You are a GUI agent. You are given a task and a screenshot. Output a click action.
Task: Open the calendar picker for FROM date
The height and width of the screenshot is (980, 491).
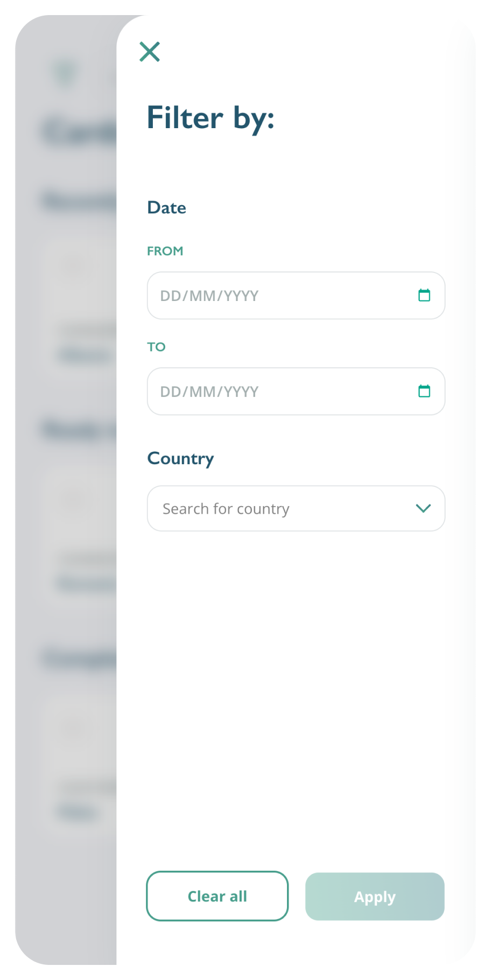tap(424, 295)
